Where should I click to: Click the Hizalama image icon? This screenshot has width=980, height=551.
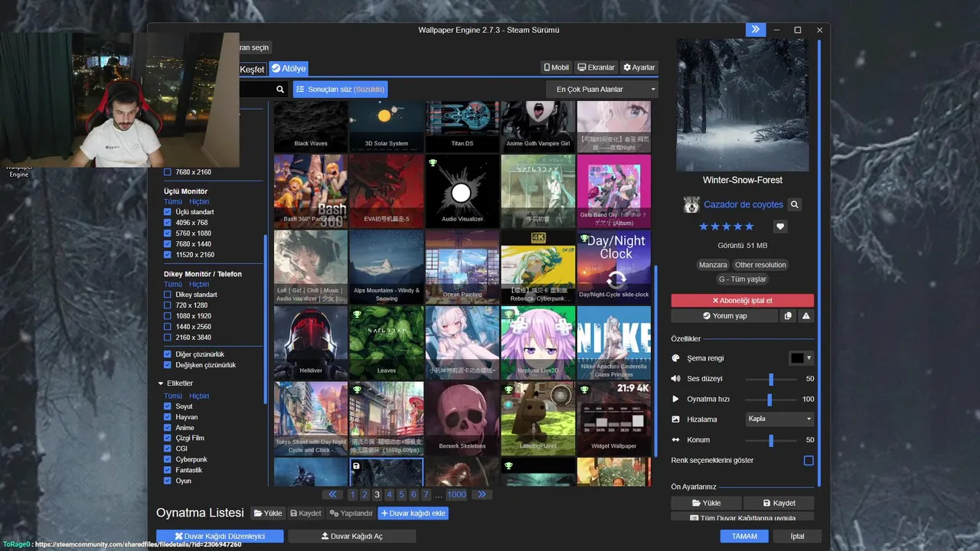pos(676,419)
